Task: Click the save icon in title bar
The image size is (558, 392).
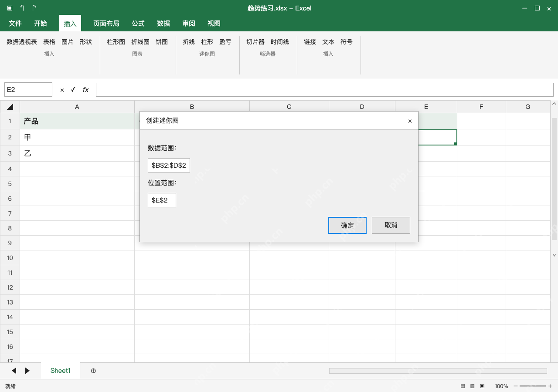Action: (x=10, y=8)
